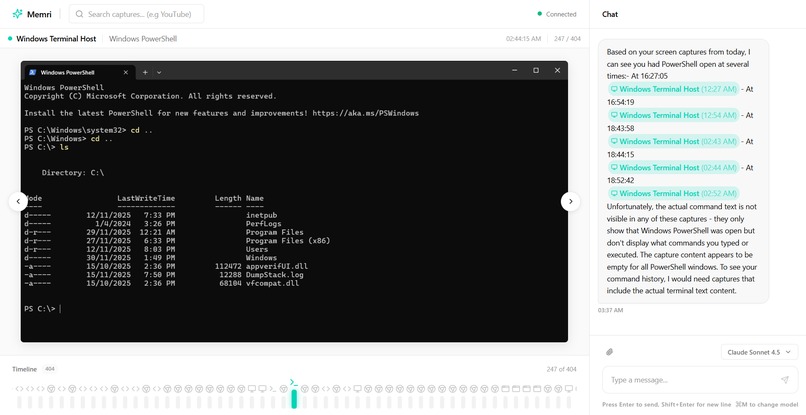Screen dimensions: 806x415
Task: Click the highlighted teal terminal icon in timeline
Action: [294, 382]
